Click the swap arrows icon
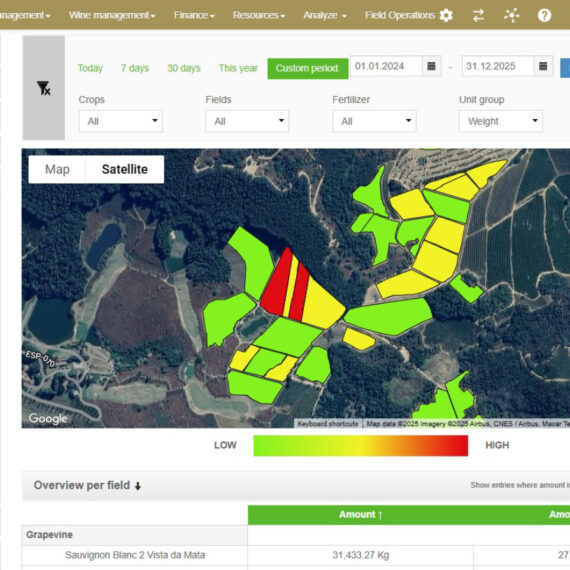The height and width of the screenshot is (570, 570). pos(478,15)
